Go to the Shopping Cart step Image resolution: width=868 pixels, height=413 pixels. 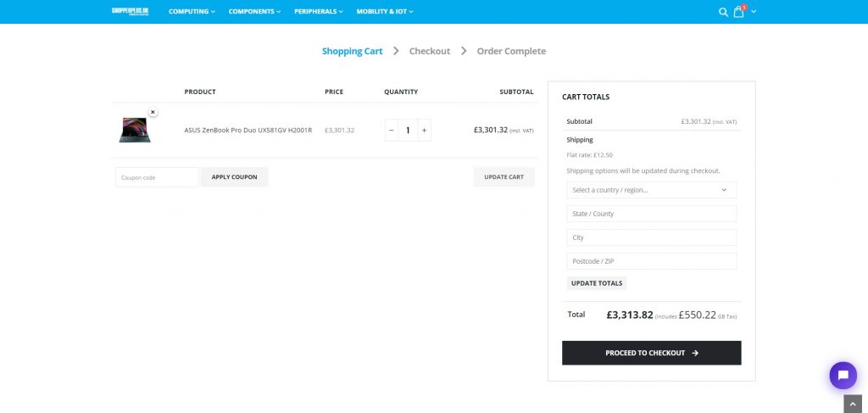click(352, 51)
